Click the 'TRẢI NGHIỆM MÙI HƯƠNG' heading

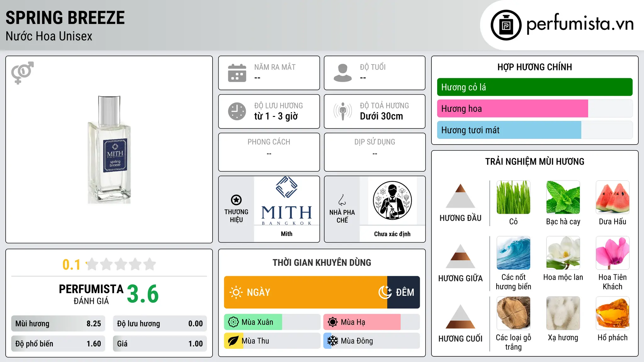pyautogui.click(x=535, y=162)
